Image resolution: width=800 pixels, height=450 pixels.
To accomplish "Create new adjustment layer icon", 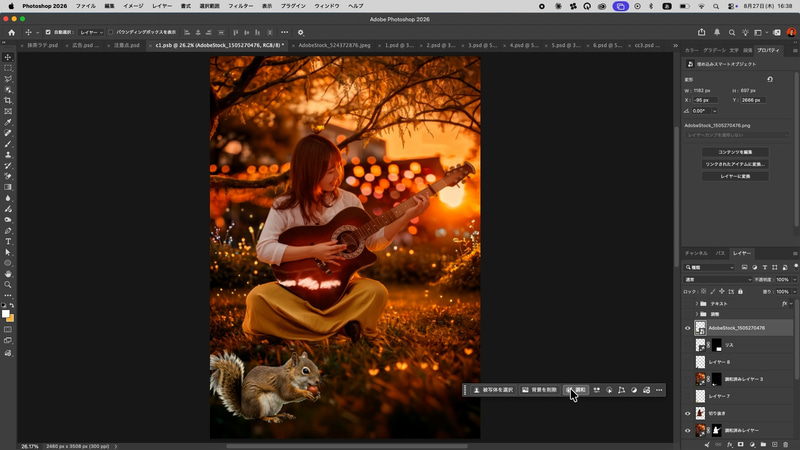I will click(752, 445).
